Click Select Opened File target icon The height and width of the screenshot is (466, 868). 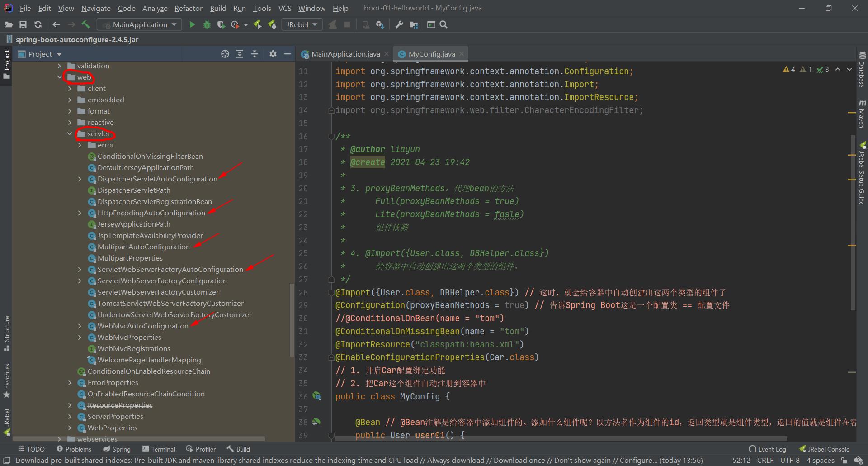click(x=225, y=54)
